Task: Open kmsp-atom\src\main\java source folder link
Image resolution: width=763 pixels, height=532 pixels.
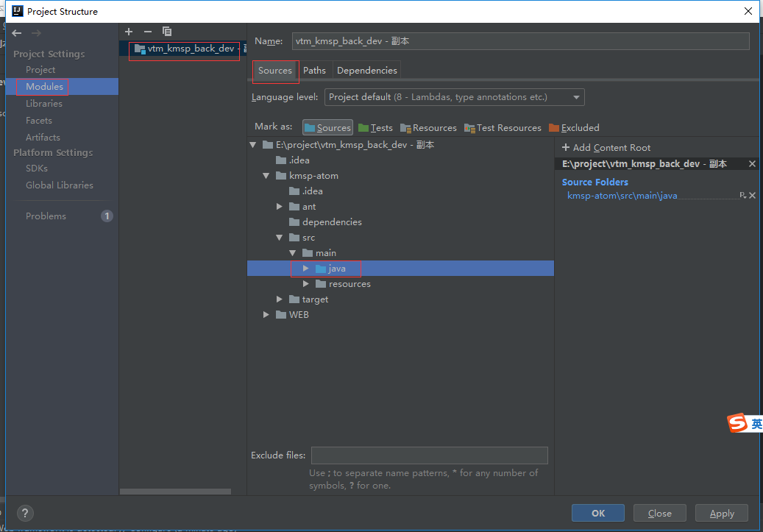Action: coord(622,196)
